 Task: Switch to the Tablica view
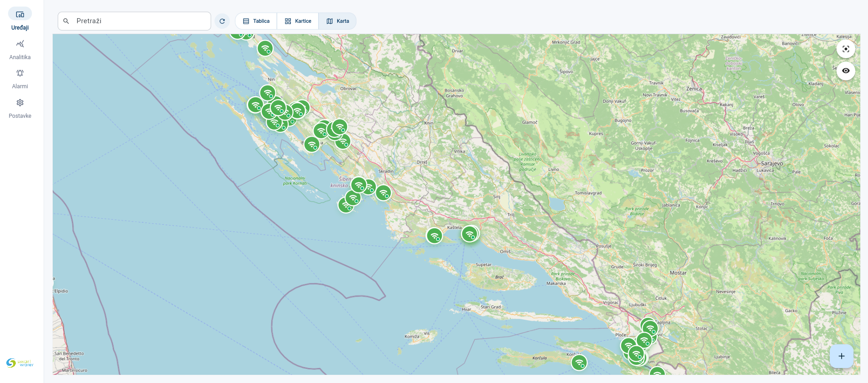(x=256, y=21)
